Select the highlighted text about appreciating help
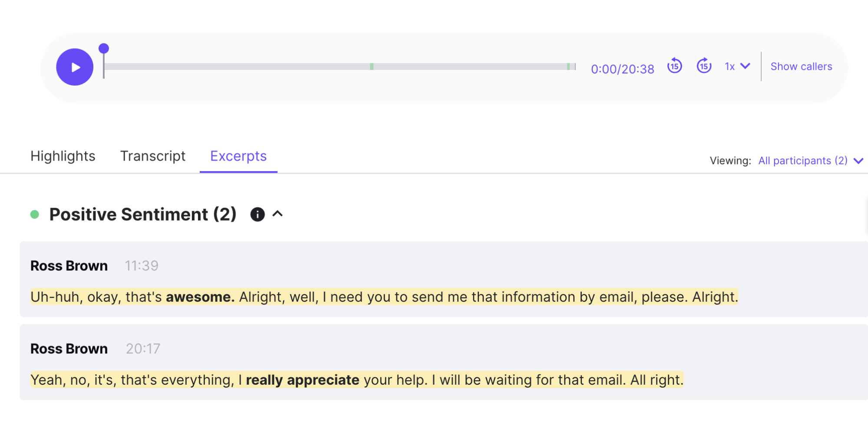 356,379
